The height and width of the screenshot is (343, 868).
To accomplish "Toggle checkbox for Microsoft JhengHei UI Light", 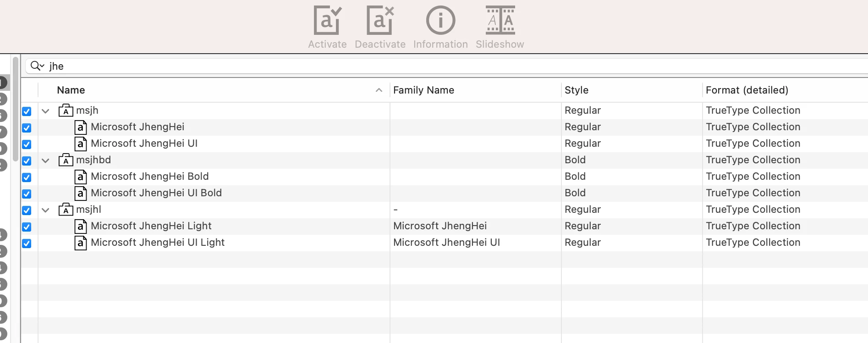I will click(27, 243).
